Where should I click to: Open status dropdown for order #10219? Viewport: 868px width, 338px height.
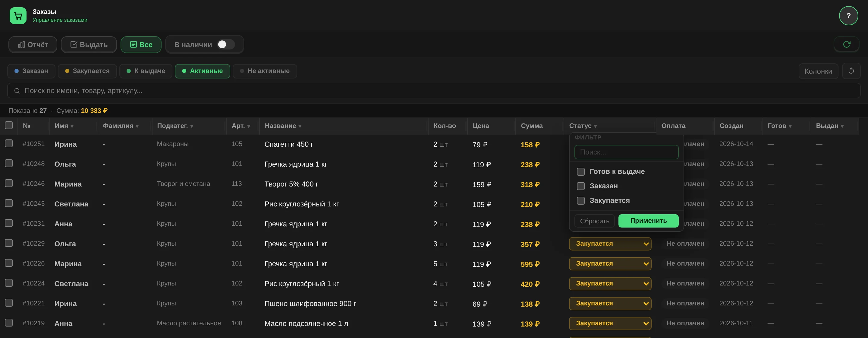pyautogui.click(x=610, y=324)
